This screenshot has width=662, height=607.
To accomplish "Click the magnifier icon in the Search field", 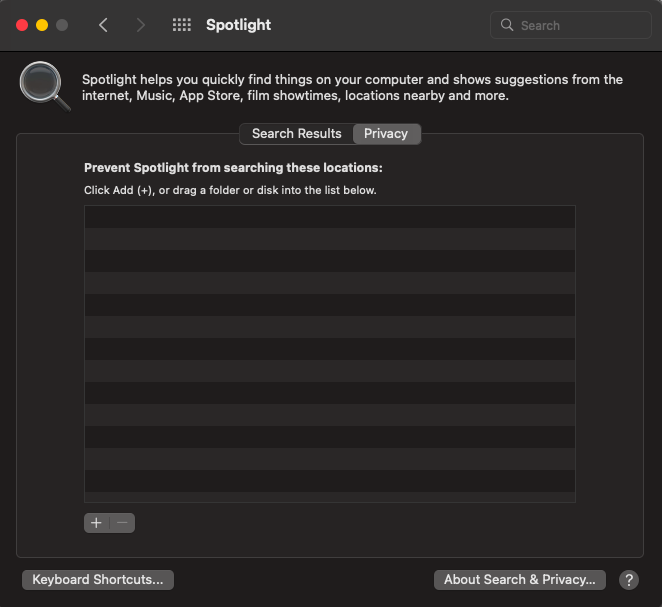I will [507, 25].
